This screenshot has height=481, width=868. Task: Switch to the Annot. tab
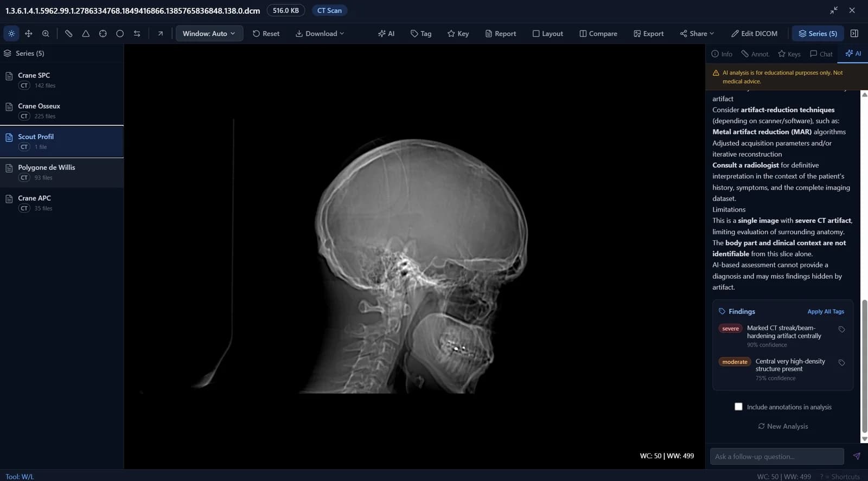pos(755,54)
